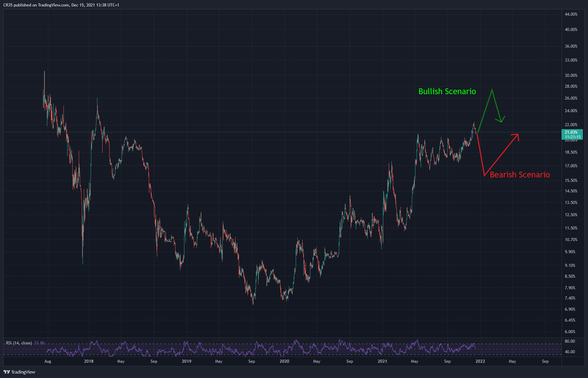Image resolution: width=588 pixels, height=378 pixels.
Task: Click the 11.50% price axis label
Action: tap(571, 228)
